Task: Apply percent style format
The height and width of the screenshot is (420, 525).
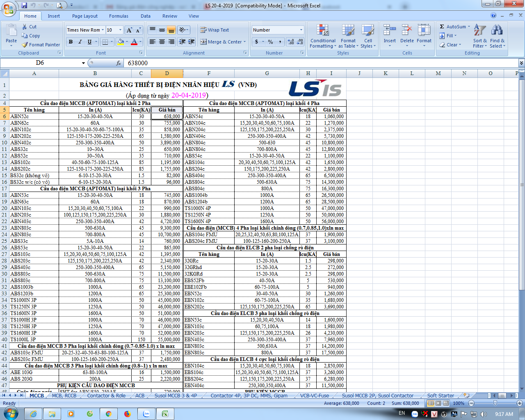Action: [x=271, y=42]
